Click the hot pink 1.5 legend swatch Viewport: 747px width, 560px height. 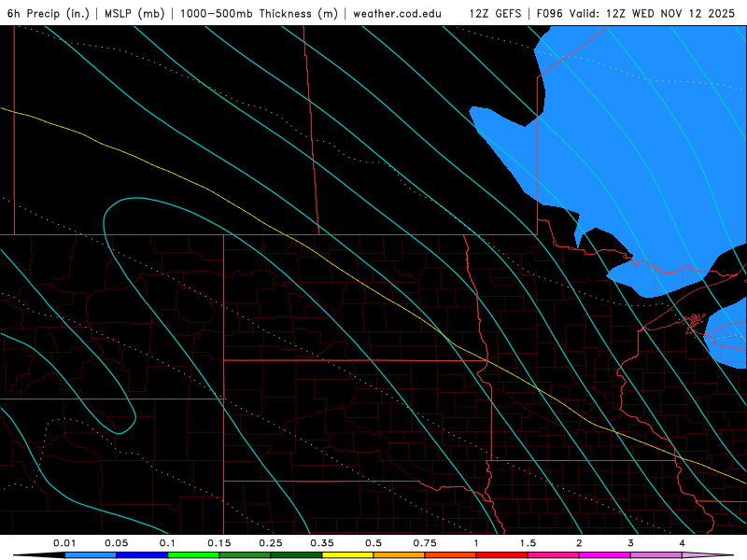(554, 555)
